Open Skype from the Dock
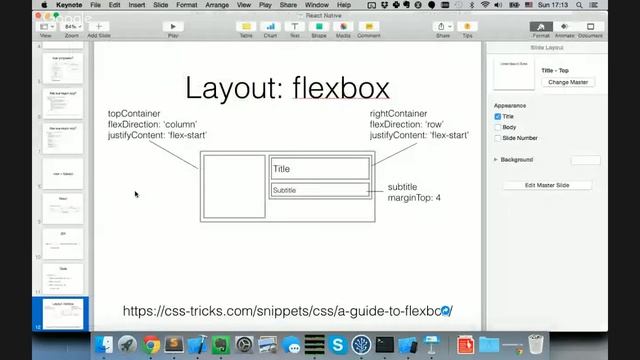This screenshot has height=360, width=640. 338,345
